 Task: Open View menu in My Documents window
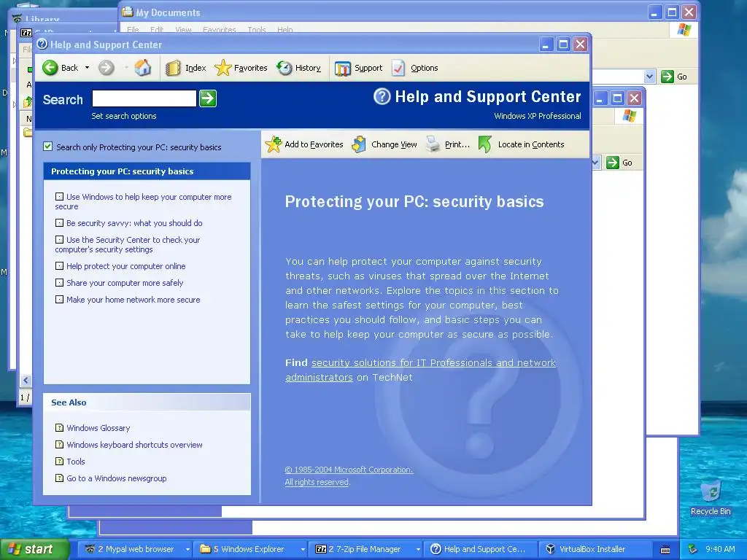(183, 29)
